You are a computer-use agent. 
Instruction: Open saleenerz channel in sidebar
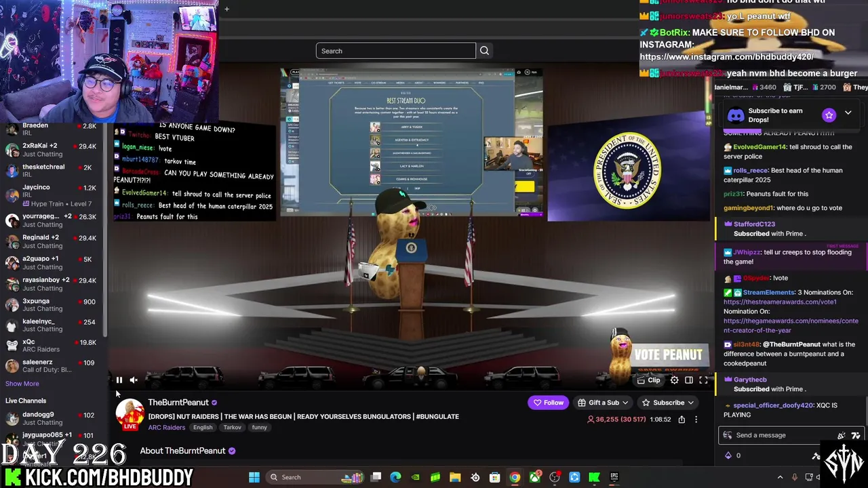[x=51, y=366]
